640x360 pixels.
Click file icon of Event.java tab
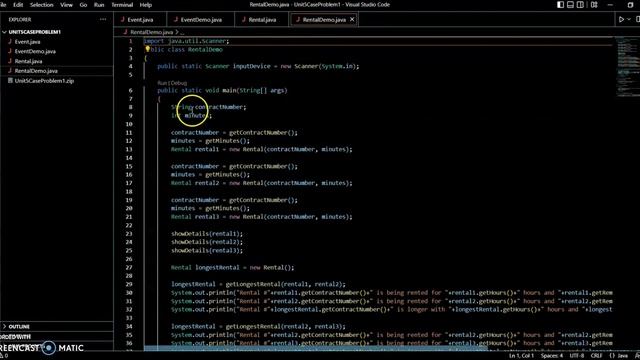(x=122, y=20)
